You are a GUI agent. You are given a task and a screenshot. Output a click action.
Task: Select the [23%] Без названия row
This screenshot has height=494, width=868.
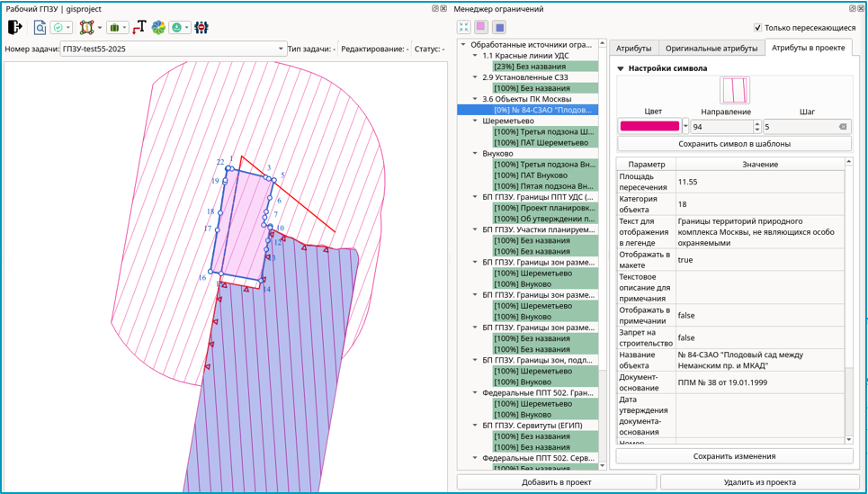coord(545,67)
